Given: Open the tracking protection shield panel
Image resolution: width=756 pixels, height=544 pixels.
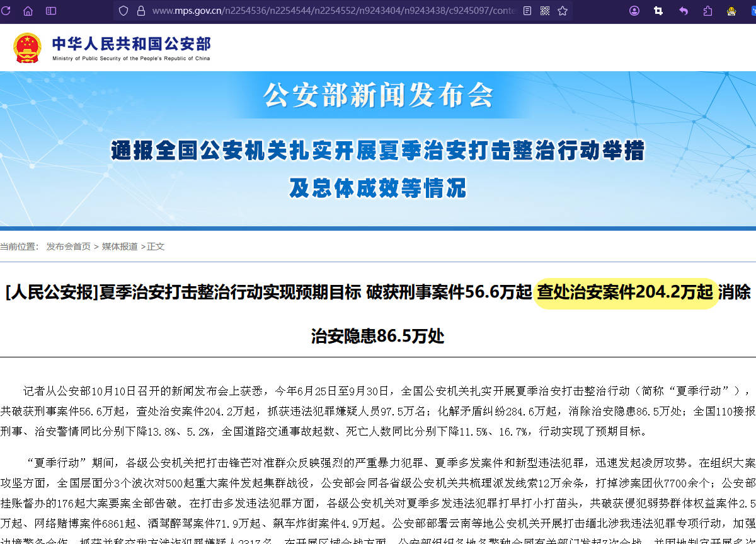Looking at the screenshot, I should coord(123,10).
